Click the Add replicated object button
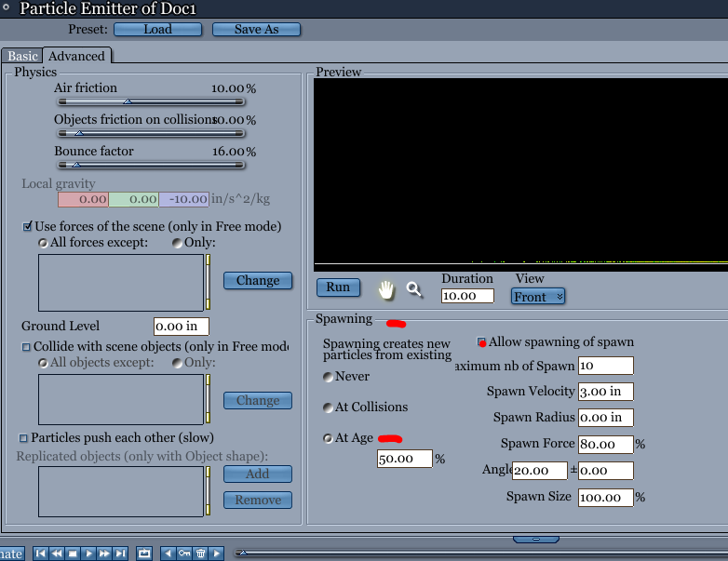 pos(258,474)
